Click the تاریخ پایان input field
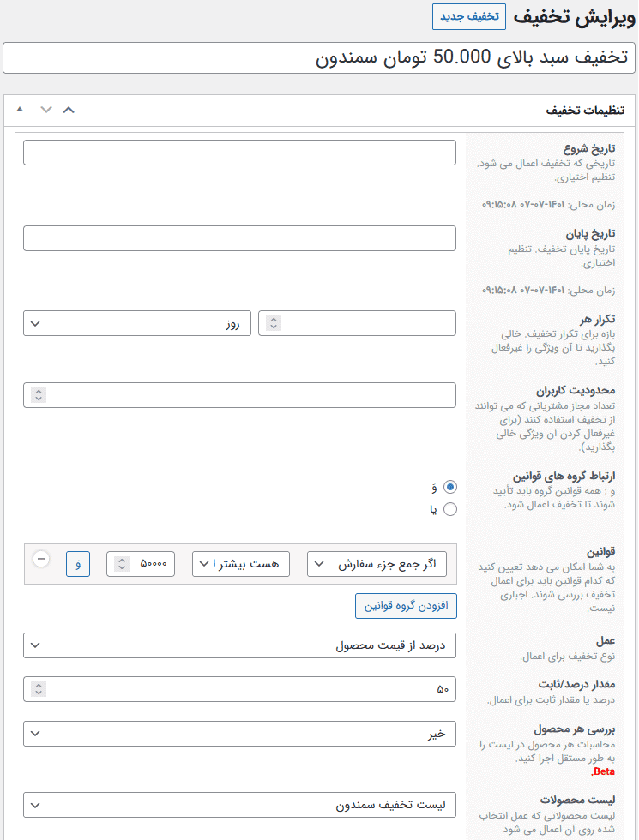This screenshot has height=840, width=639. [x=239, y=238]
